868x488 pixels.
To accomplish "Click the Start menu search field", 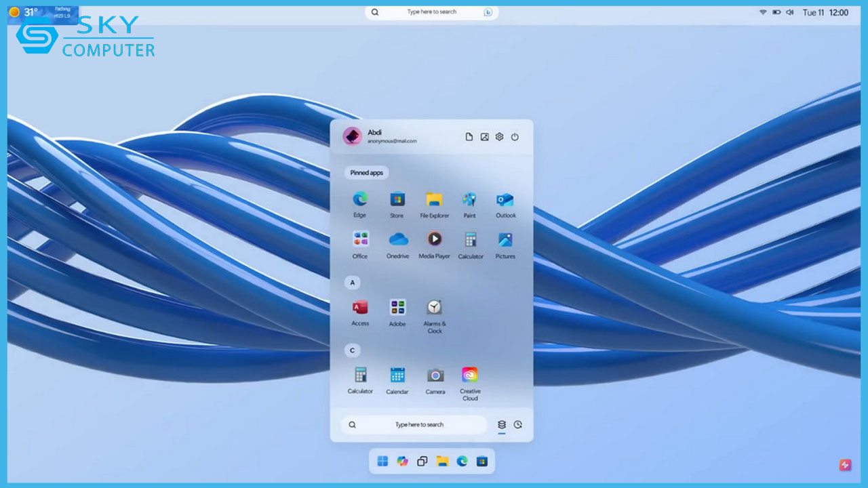I will tap(414, 424).
